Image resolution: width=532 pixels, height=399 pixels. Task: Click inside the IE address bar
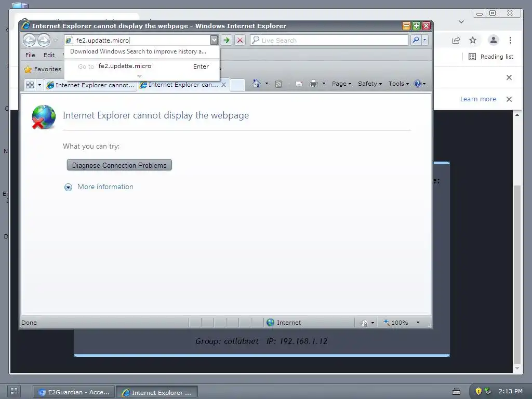click(137, 41)
